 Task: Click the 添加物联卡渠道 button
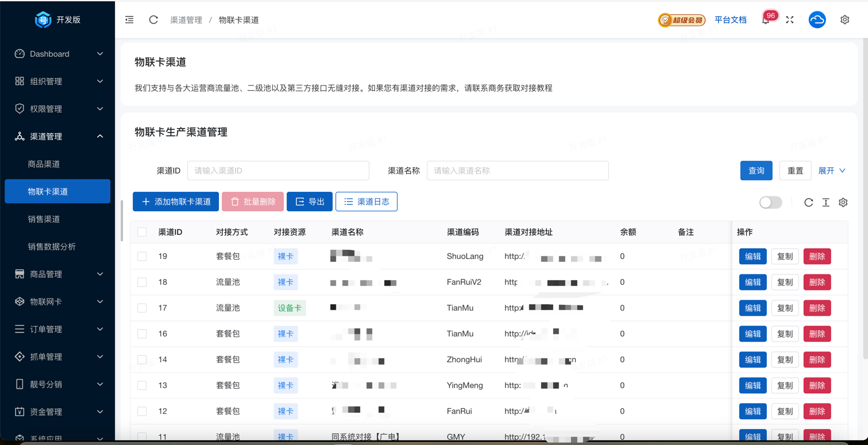pyautogui.click(x=176, y=202)
